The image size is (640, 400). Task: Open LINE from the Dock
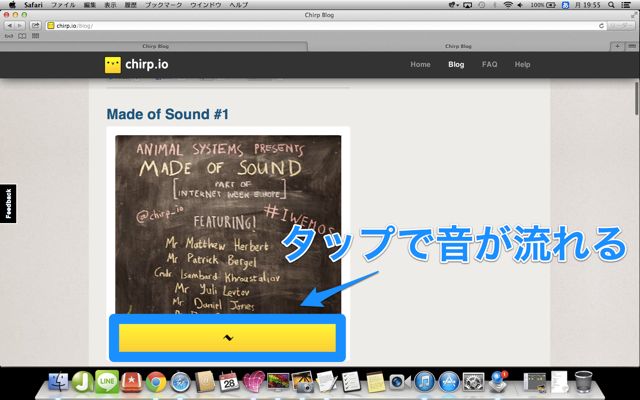(x=107, y=382)
